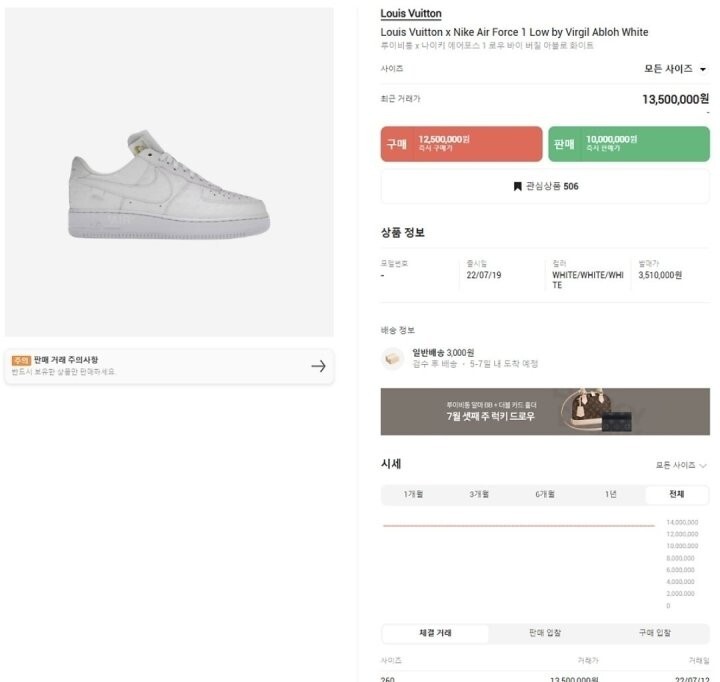This screenshot has height=682, width=720.
Task: Click the delivery box icon beside 일반배송
Action: tap(393, 358)
